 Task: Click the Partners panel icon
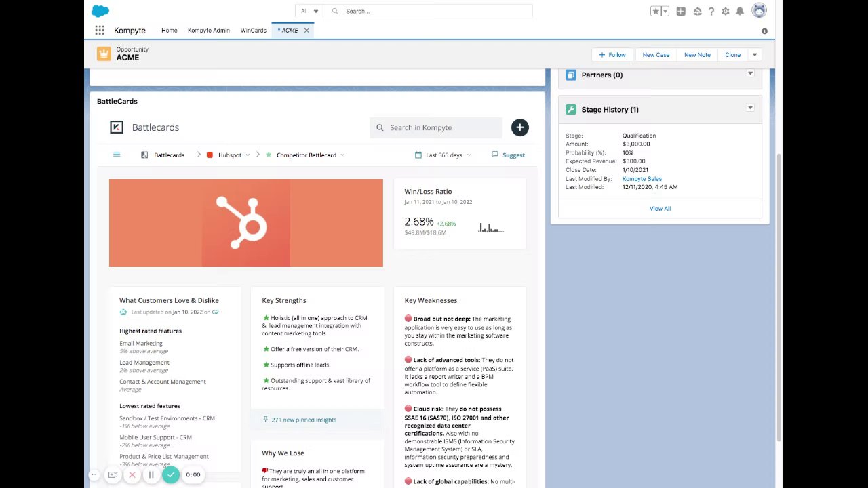coord(571,75)
